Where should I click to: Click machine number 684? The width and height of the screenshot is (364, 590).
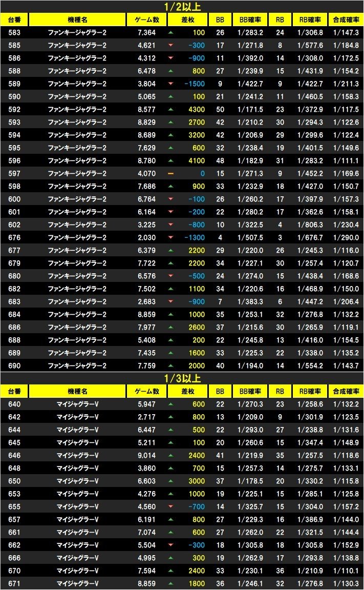pyautogui.click(x=14, y=314)
